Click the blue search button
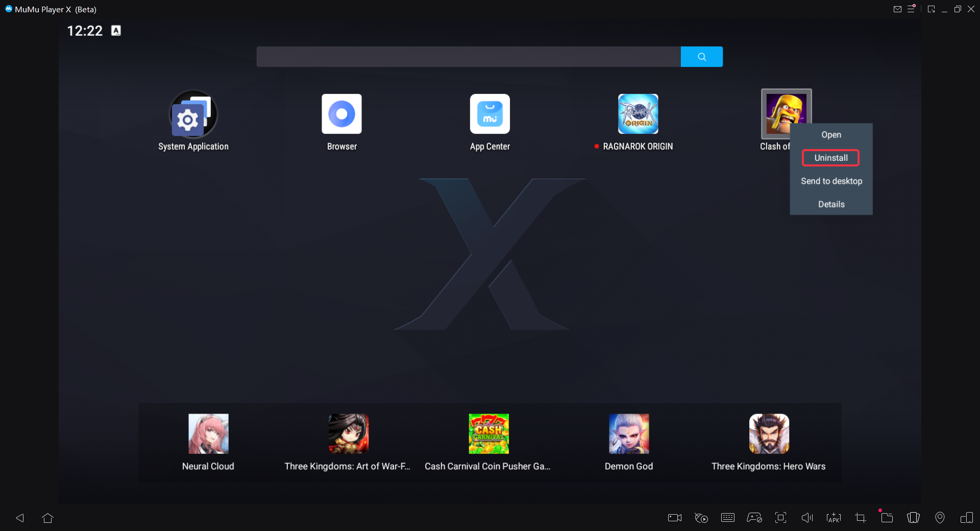980x531 pixels. 702,57
